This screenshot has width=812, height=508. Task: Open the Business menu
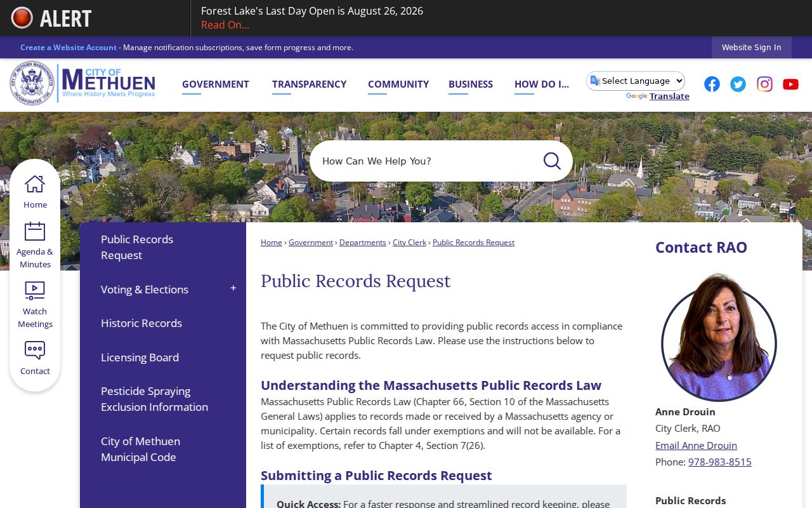pos(471,84)
